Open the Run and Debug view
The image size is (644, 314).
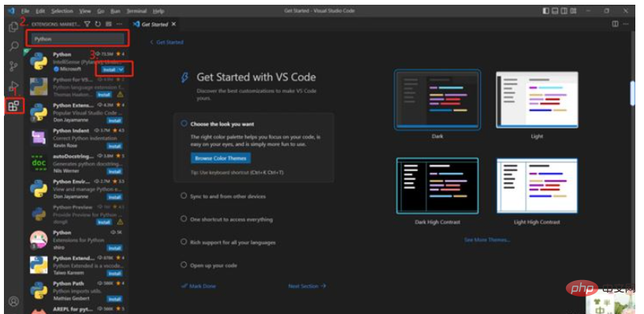pos(13,86)
